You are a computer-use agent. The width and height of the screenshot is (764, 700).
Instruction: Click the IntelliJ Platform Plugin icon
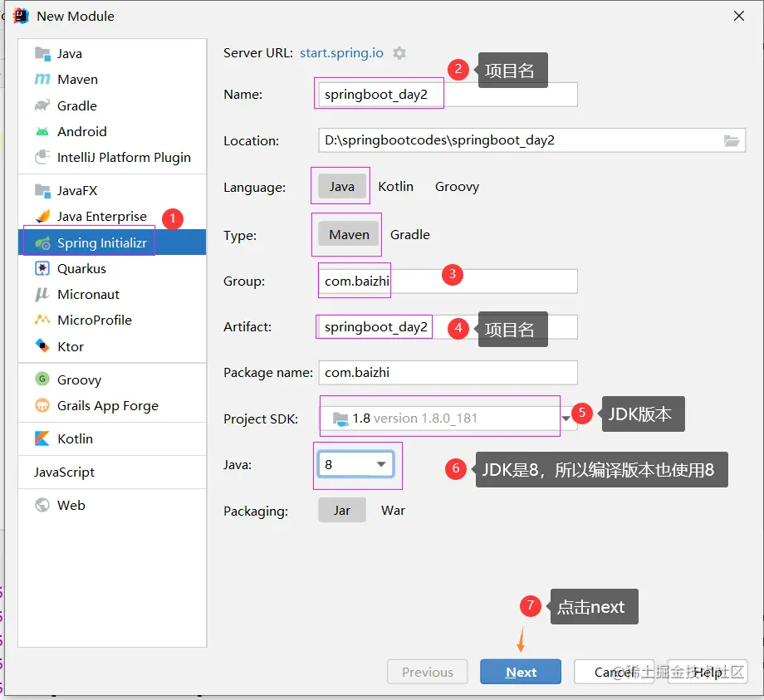pos(42,157)
